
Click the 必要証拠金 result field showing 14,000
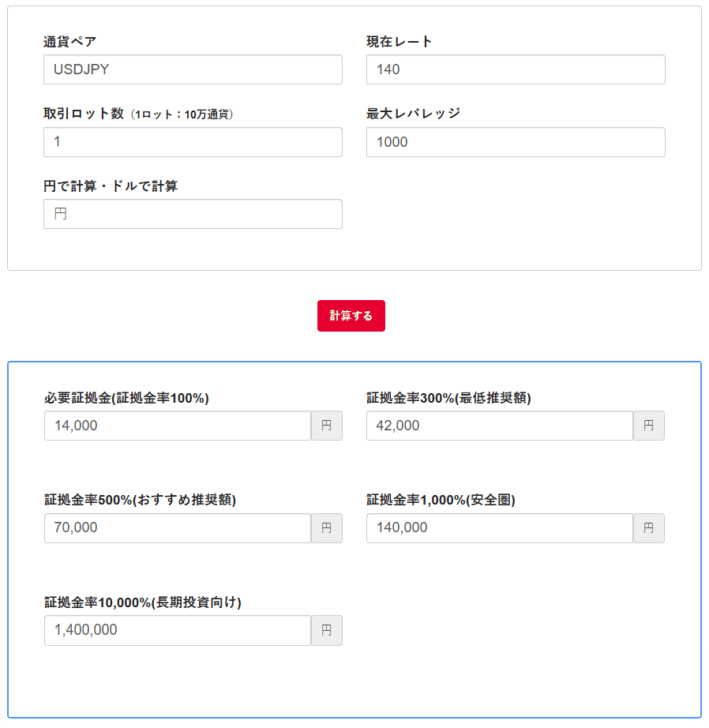178,426
